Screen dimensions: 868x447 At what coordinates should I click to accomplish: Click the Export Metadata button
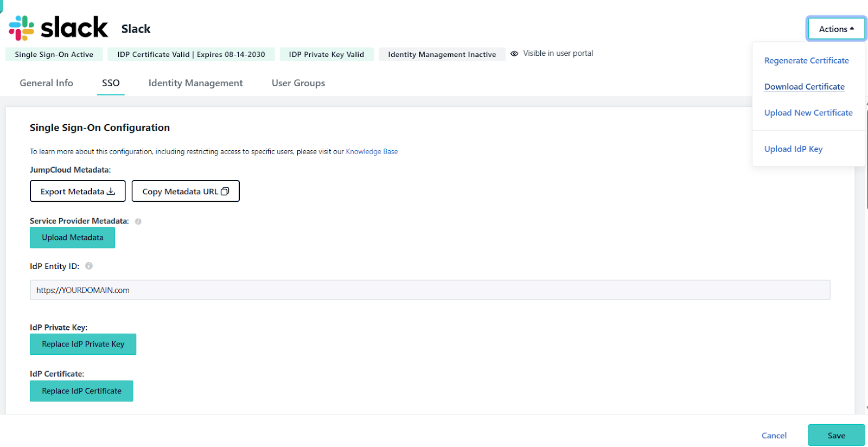(x=78, y=191)
